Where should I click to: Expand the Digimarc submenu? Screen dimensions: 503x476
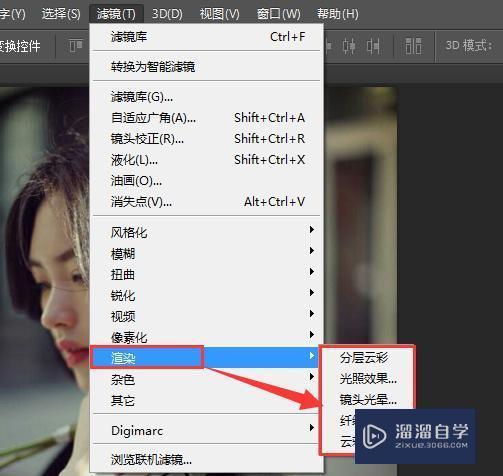(207, 430)
